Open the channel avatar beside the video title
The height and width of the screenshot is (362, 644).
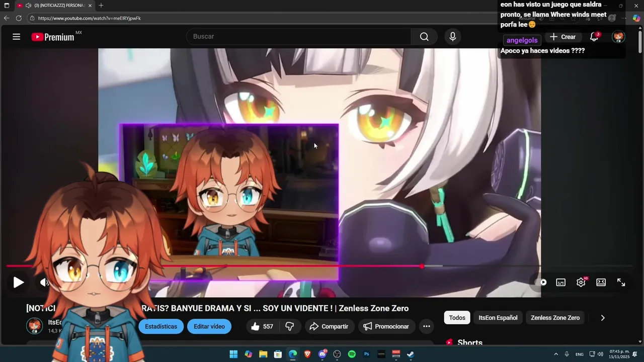coord(35,326)
